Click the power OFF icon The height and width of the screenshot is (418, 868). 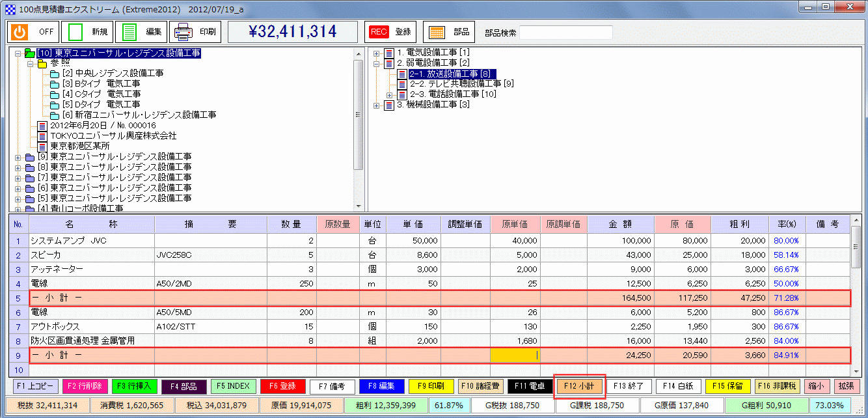click(20, 31)
